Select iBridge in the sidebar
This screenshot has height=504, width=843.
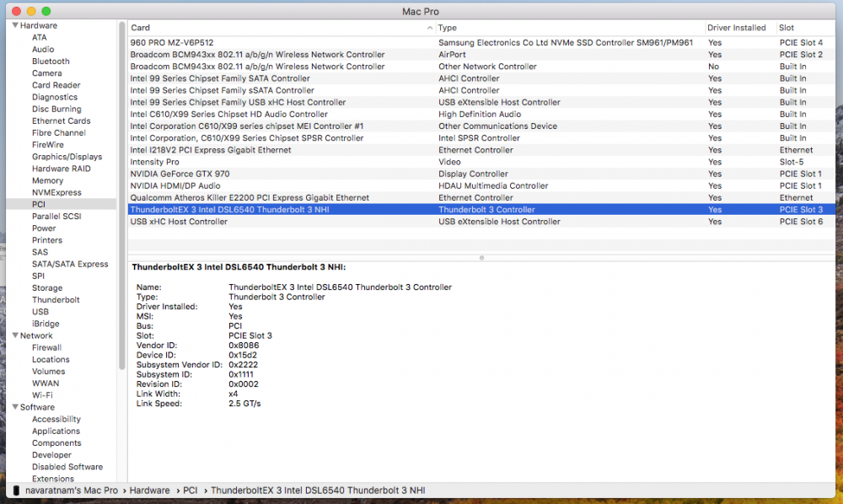coord(46,324)
